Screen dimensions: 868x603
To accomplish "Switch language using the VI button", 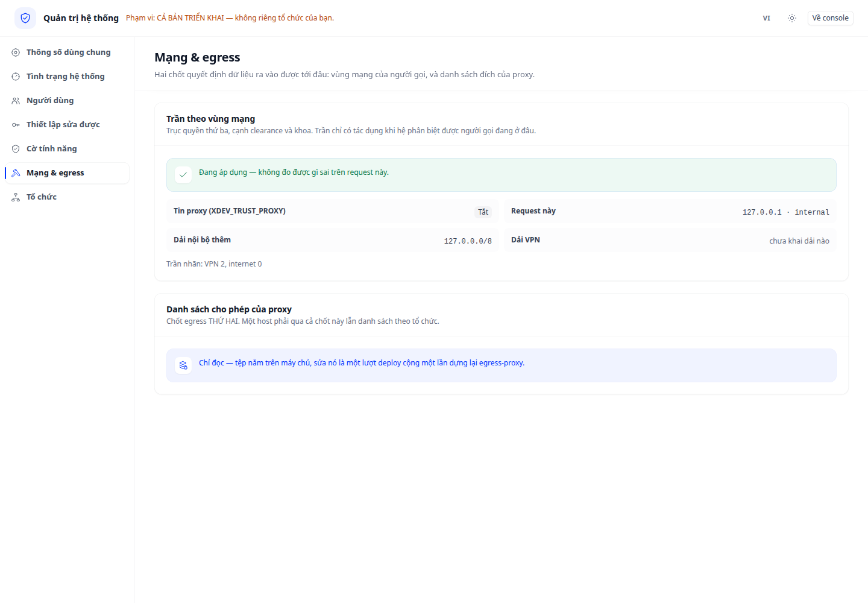I will click(767, 18).
